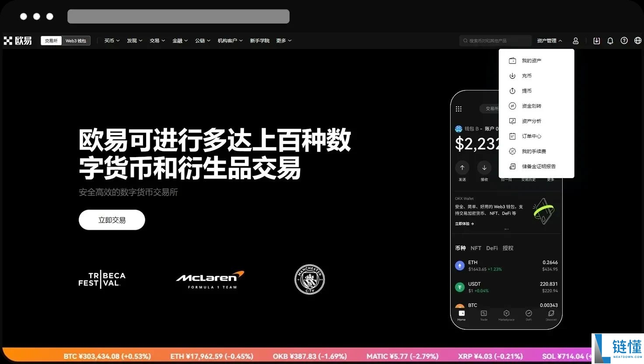Click the notification bell icon
Viewport: 644px width, 364px height.
(610, 40)
